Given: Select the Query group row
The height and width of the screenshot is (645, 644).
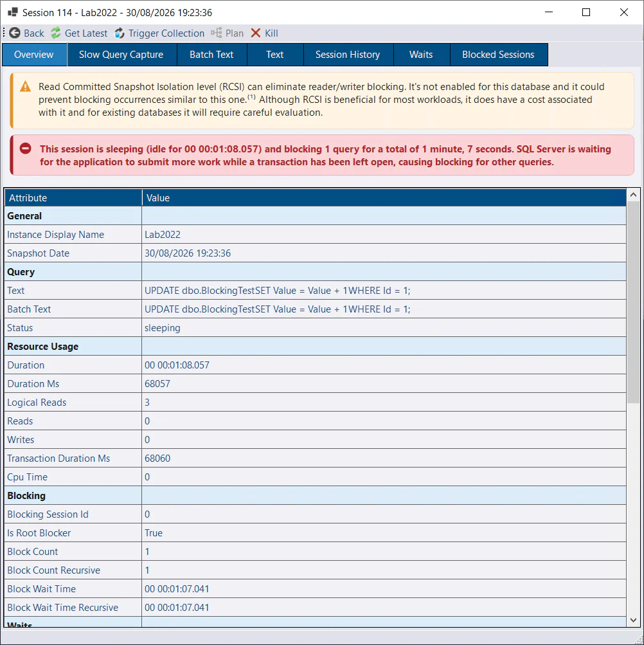Looking at the screenshot, I should [x=316, y=271].
